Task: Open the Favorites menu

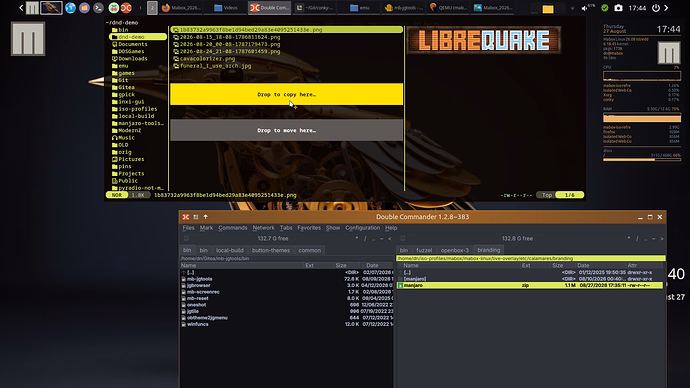Action: point(309,228)
